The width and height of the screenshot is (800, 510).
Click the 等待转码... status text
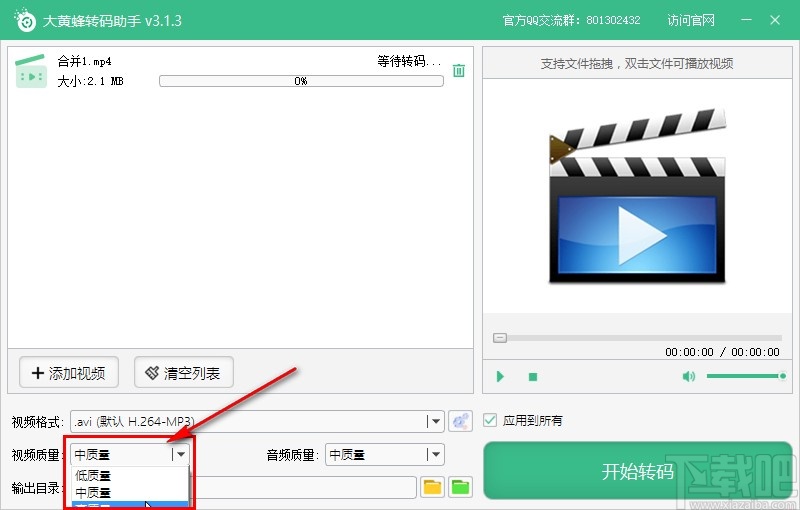[x=409, y=62]
